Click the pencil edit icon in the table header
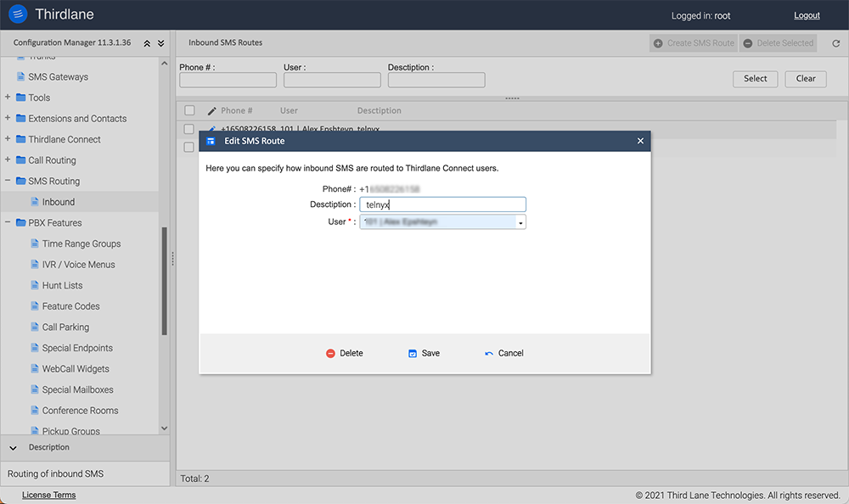 (211, 110)
